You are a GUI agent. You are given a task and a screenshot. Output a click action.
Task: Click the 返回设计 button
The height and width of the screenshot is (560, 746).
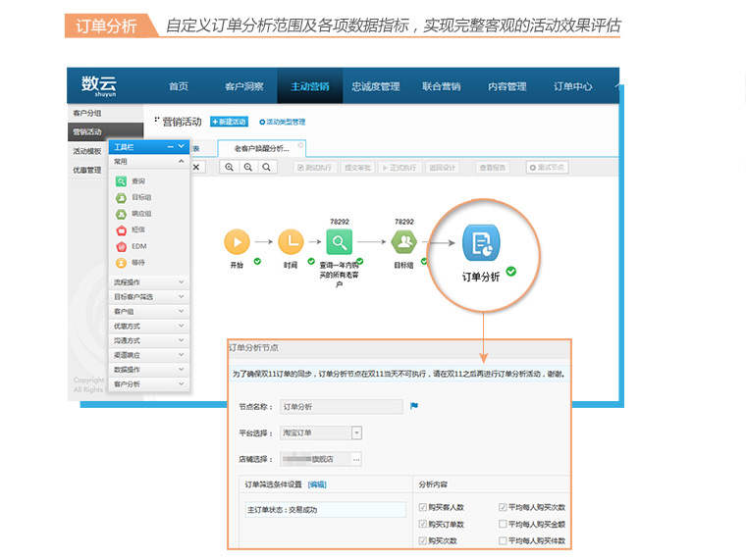click(x=443, y=168)
